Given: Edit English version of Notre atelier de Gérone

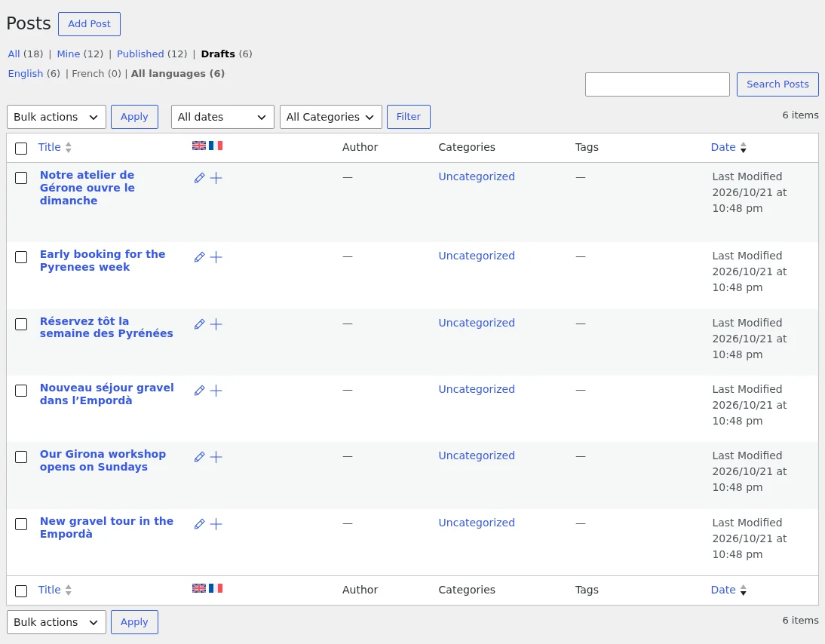Looking at the screenshot, I should [199, 178].
